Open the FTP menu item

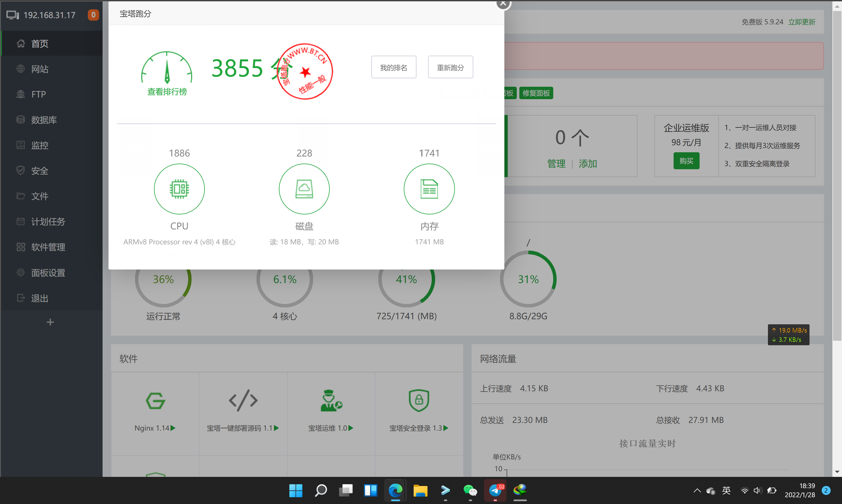click(52, 94)
